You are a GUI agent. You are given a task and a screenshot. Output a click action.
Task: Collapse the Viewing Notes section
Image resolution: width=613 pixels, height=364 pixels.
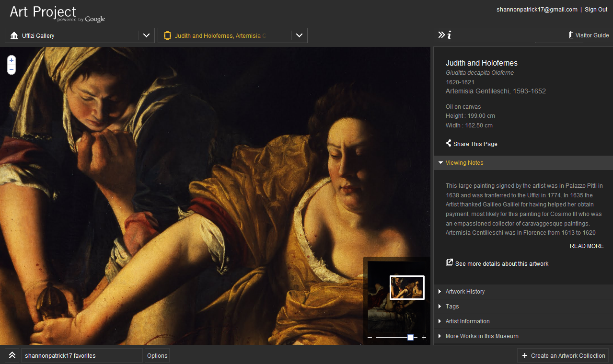pos(523,163)
